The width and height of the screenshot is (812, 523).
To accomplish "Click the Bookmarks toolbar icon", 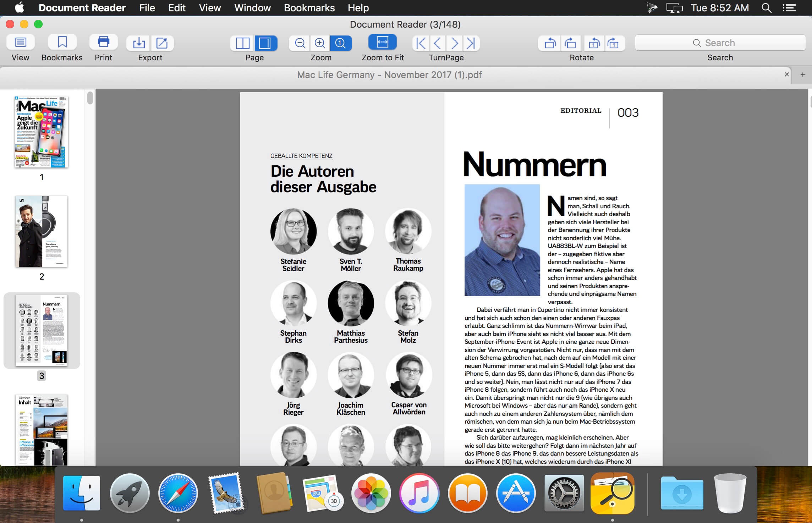I will click(x=62, y=43).
